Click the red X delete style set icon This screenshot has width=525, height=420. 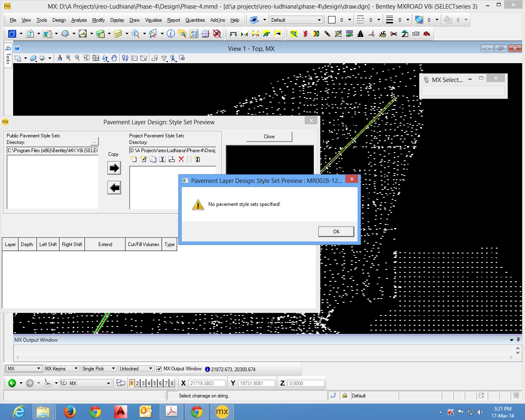181,159
